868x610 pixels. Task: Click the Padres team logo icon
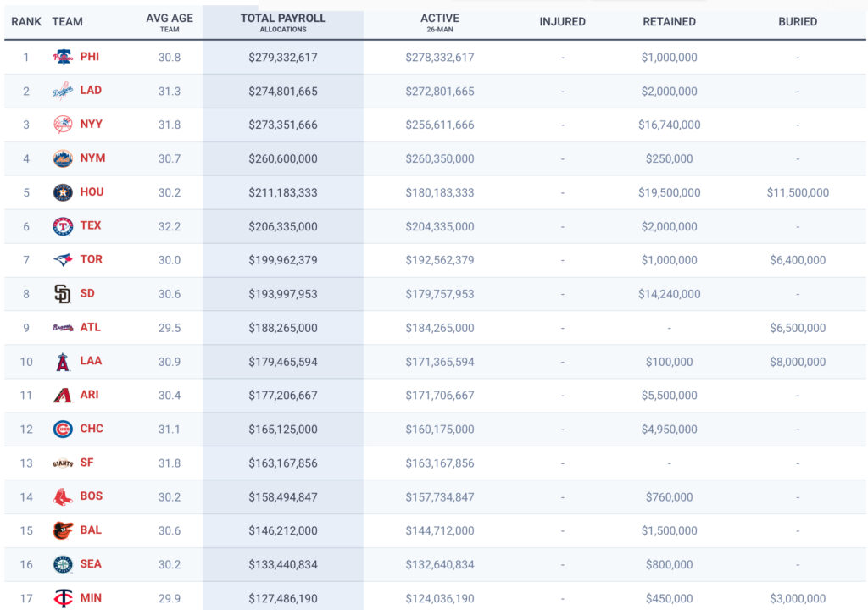pos(63,294)
